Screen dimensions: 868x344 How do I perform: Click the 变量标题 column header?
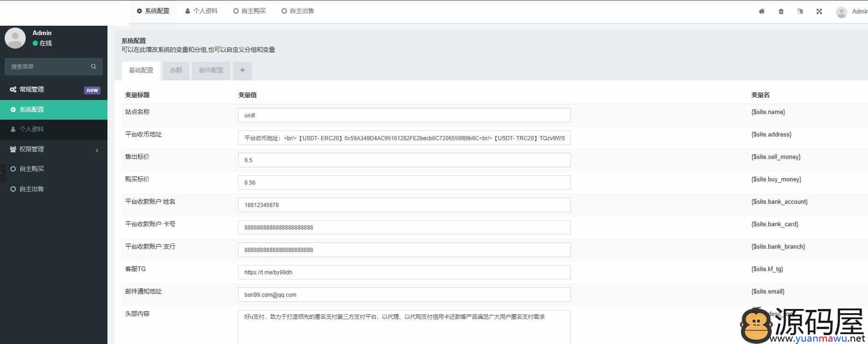click(137, 95)
